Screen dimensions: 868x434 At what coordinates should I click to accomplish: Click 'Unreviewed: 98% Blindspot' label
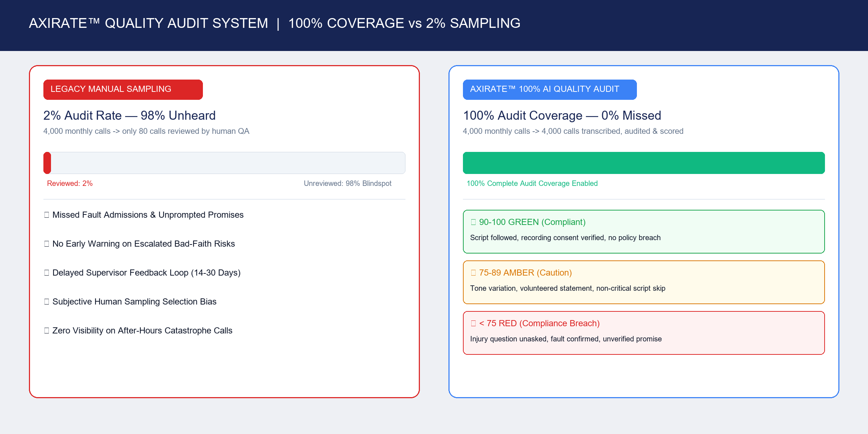coord(348,183)
